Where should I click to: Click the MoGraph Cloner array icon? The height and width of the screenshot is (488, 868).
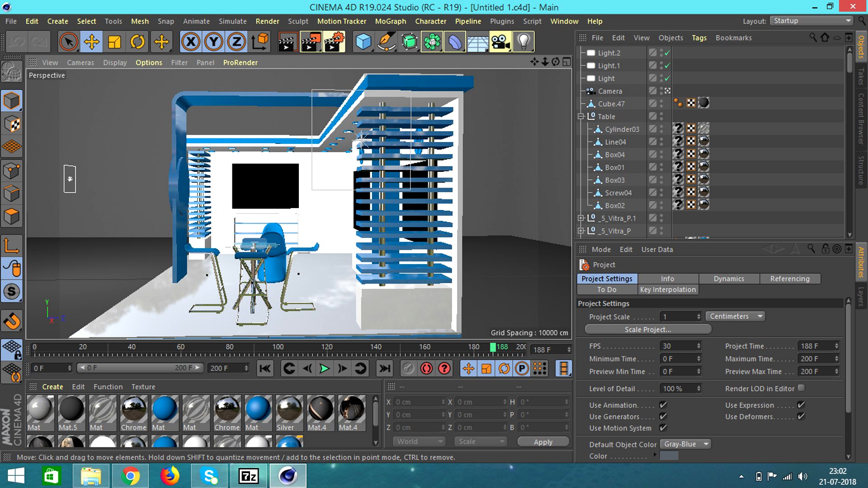click(432, 42)
